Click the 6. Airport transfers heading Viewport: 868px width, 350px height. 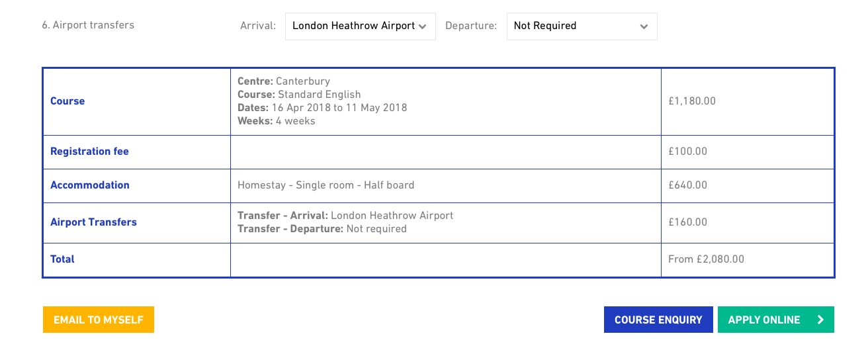click(x=88, y=25)
